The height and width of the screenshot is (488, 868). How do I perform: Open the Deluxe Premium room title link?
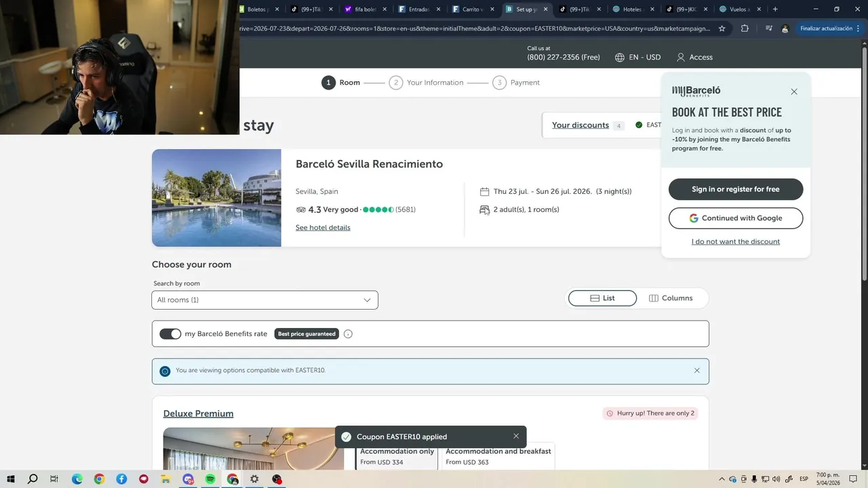(198, 413)
